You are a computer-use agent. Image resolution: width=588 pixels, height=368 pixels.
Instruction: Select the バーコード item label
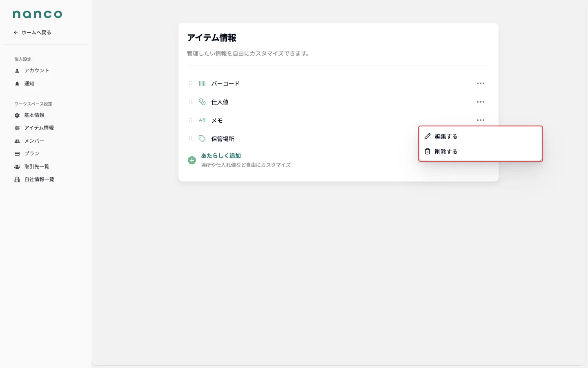(225, 84)
